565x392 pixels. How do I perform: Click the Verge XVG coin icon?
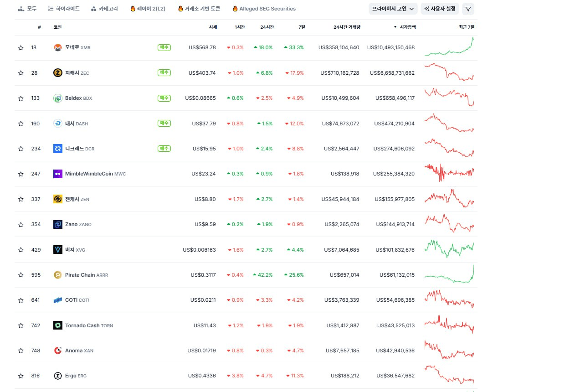click(x=58, y=250)
